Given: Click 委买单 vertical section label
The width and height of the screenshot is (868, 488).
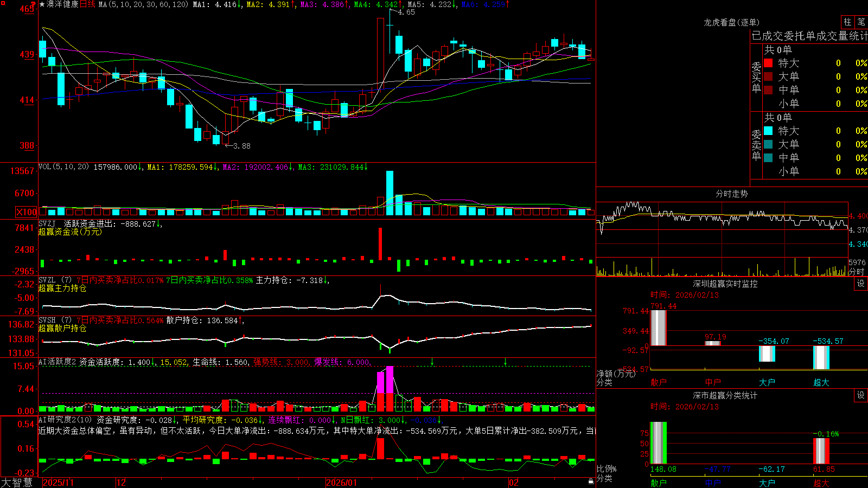Looking at the screenshot, I should [756, 78].
